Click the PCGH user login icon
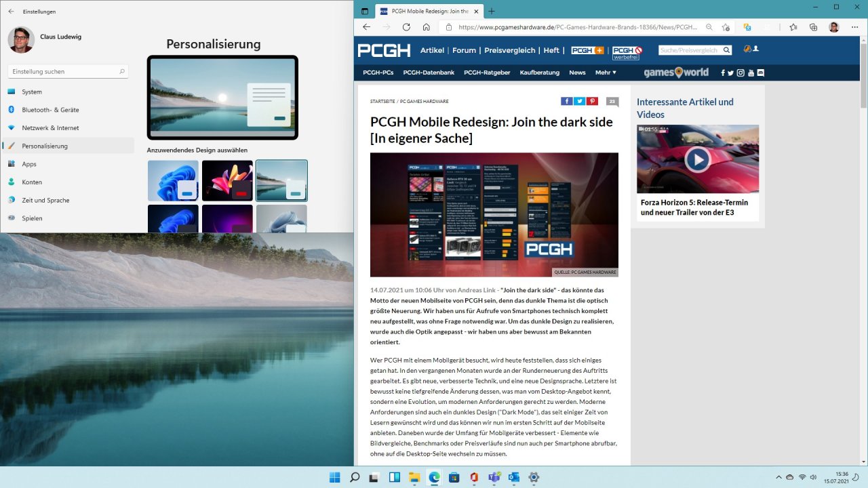Screen dimensions: 868x488 [x=755, y=49]
